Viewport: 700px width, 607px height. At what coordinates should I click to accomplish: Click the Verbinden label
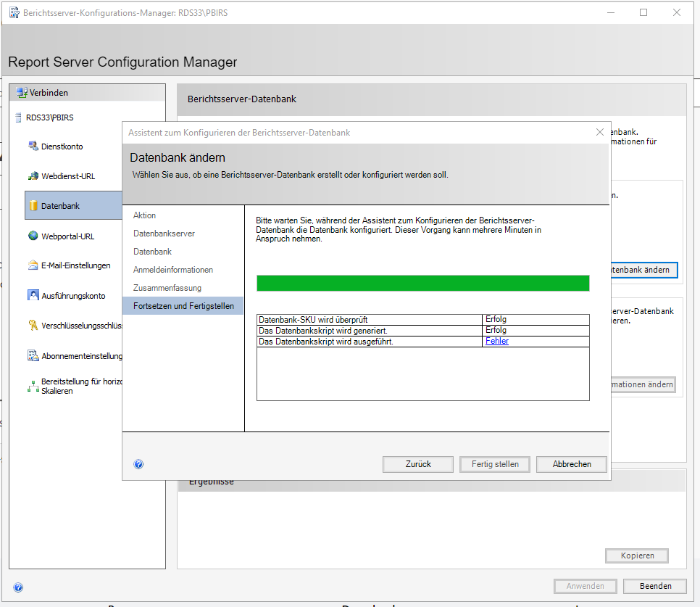(x=49, y=93)
